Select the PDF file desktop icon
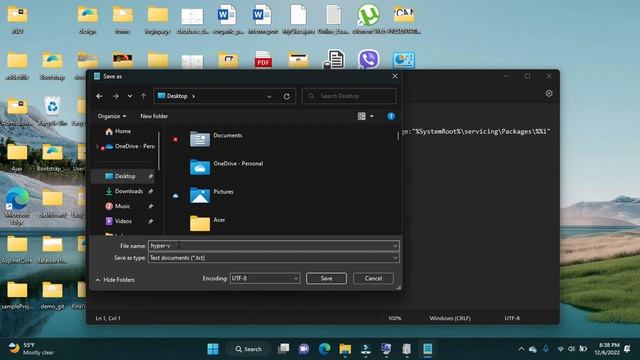Viewport: 640px width, 360px height. click(263, 60)
